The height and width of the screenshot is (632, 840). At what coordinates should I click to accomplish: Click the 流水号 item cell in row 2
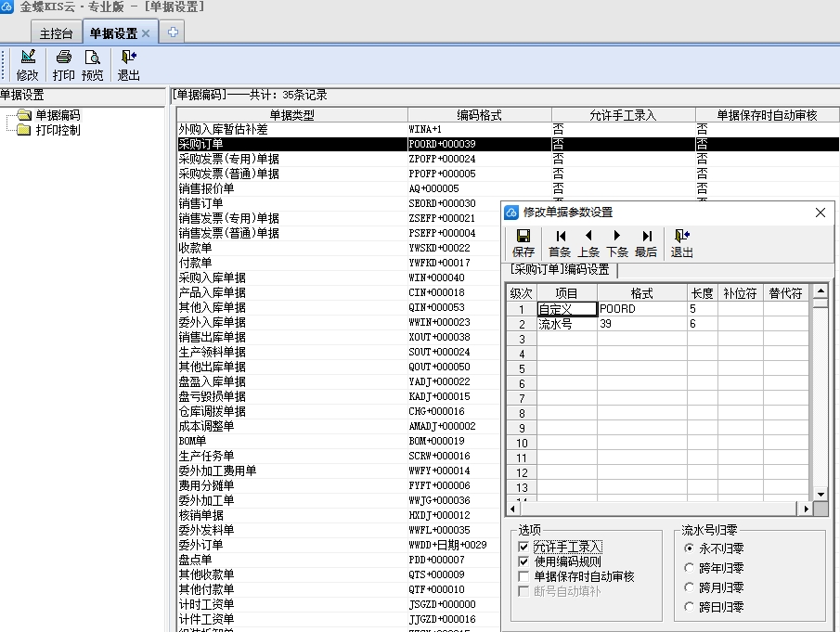point(567,324)
